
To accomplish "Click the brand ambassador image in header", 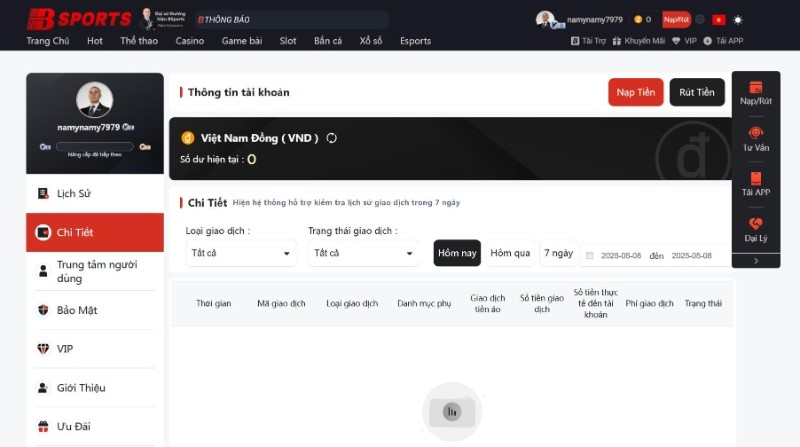I will 163,19.
